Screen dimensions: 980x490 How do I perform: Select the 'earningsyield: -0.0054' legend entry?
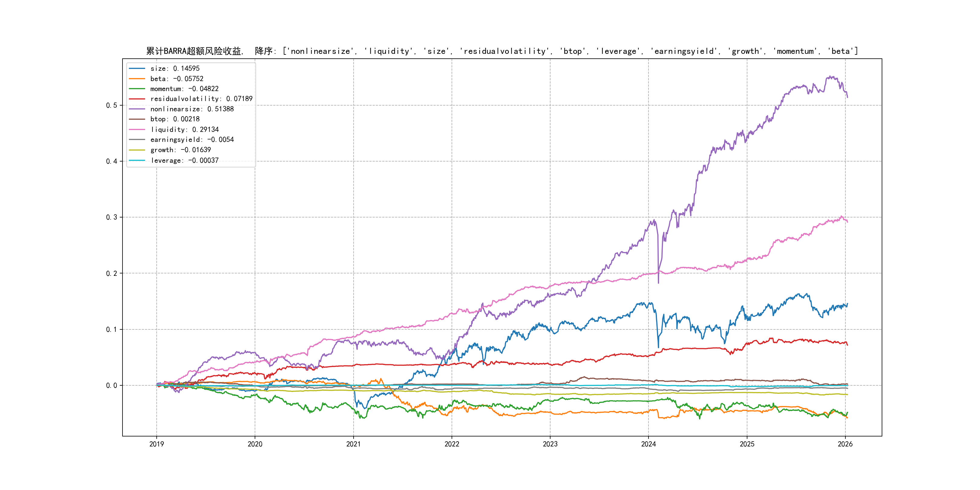[192, 140]
